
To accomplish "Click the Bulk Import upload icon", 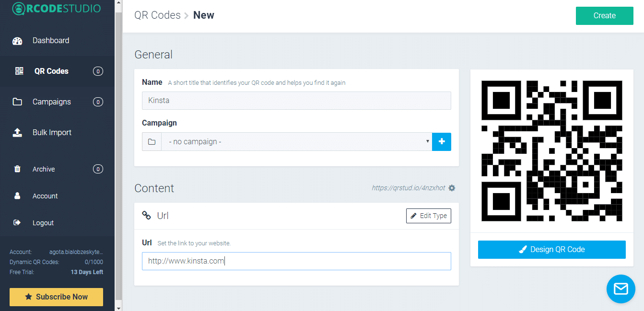I will pyautogui.click(x=17, y=133).
